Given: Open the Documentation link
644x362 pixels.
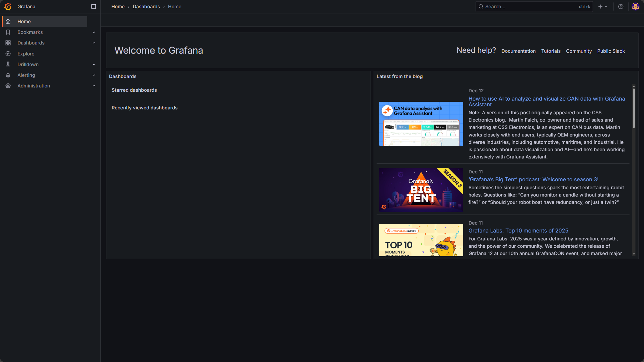Looking at the screenshot, I should click(518, 51).
